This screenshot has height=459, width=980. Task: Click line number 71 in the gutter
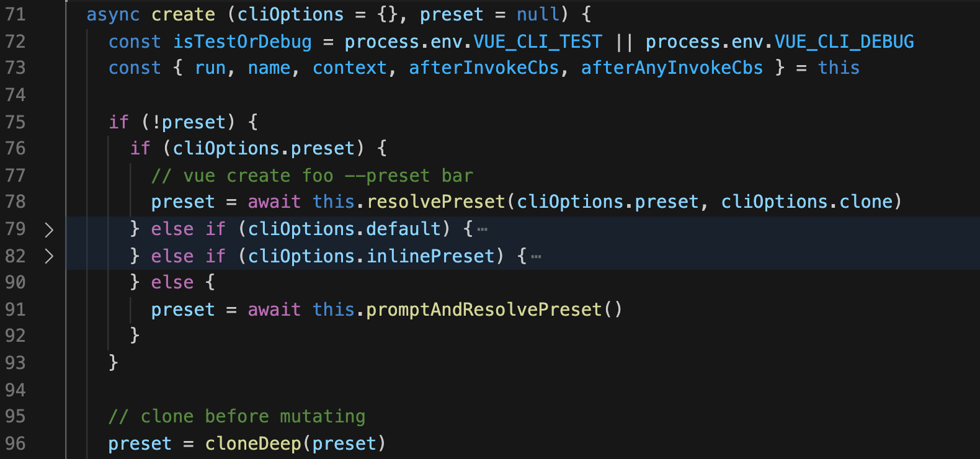(x=16, y=14)
